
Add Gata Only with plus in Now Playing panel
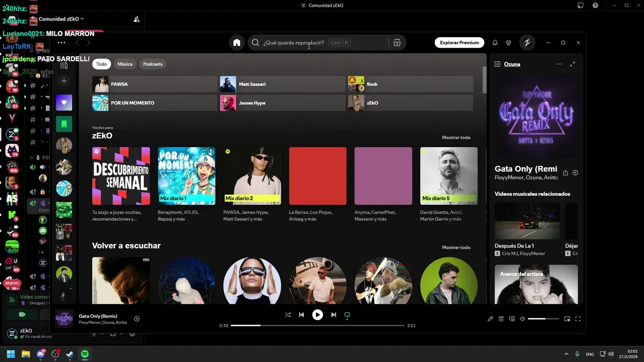coord(575,172)
